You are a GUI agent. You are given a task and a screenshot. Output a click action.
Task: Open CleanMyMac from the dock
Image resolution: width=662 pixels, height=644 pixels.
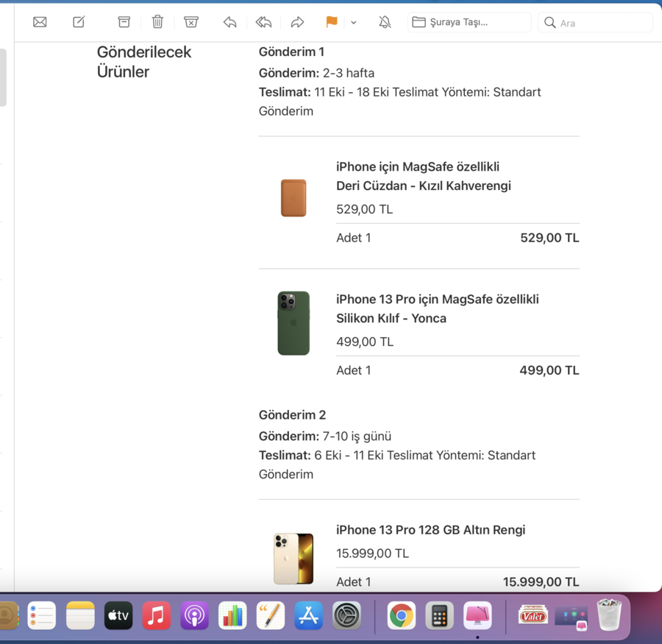coord(477,616)
